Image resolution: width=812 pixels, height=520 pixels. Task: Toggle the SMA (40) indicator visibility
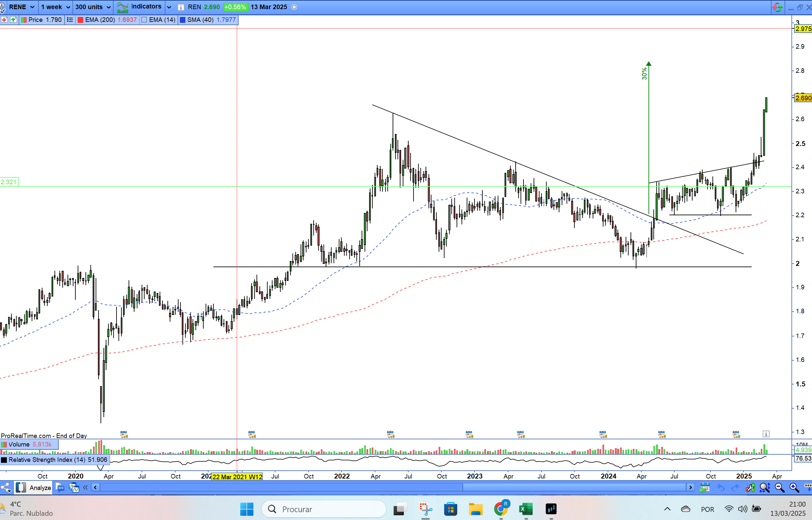[182, 20]
